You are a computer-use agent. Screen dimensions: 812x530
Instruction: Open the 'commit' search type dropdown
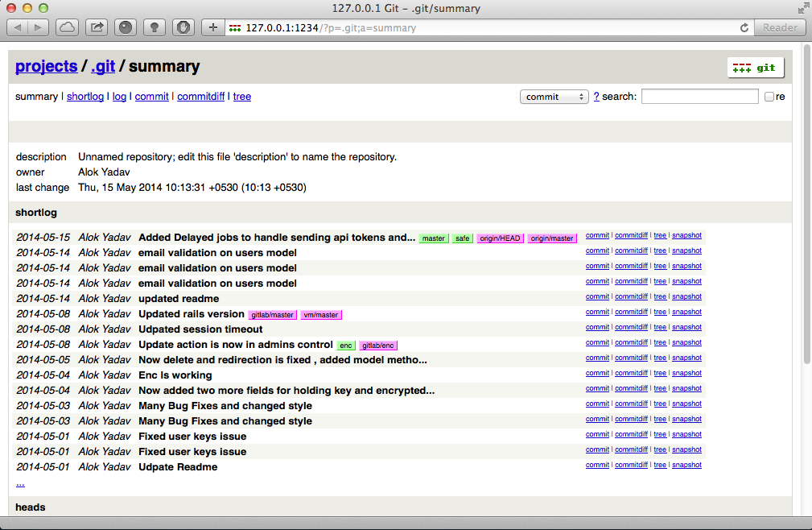(x=554, y=97)
